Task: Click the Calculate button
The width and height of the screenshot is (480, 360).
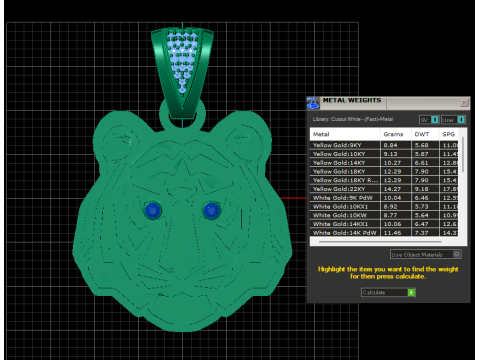Action: [x=388, y=292]
